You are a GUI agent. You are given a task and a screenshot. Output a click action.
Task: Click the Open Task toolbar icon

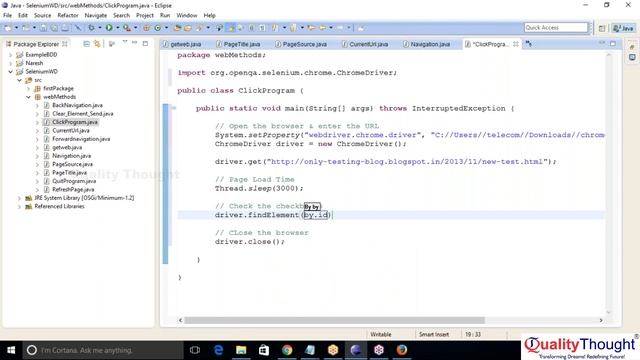click(x=188, y=28)
